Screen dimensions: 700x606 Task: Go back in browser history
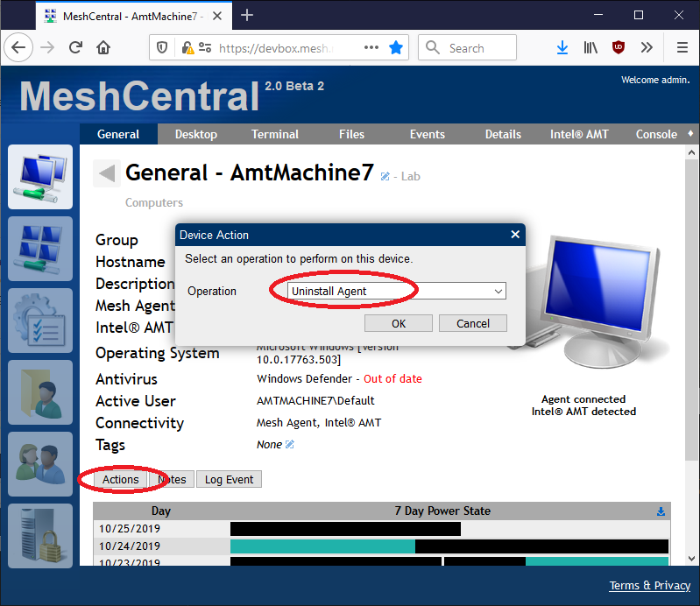click(18, 47)
